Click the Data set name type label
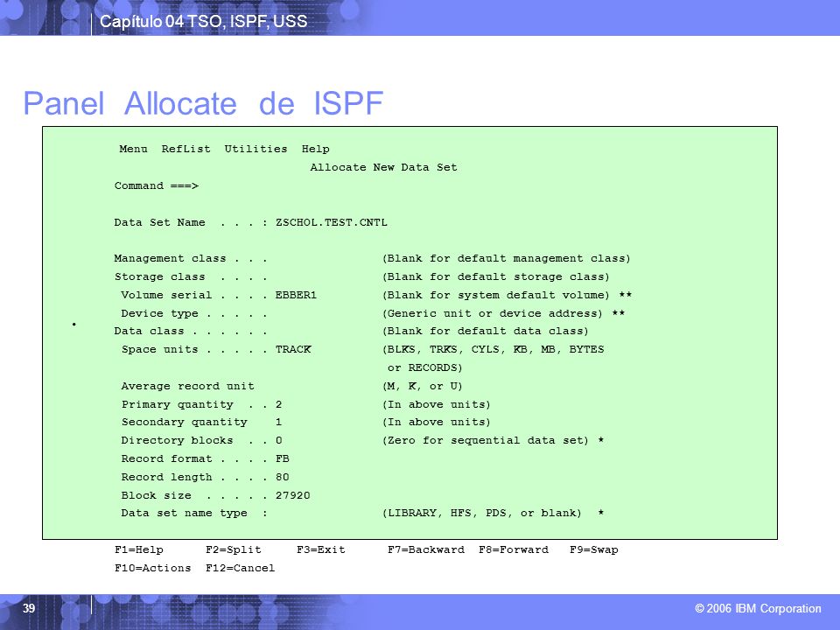This screenshot has height=630, width=840. click(185, 514)
